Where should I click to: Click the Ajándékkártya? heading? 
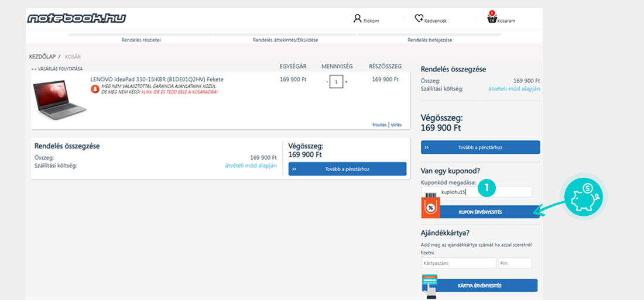tap(446, 233)
